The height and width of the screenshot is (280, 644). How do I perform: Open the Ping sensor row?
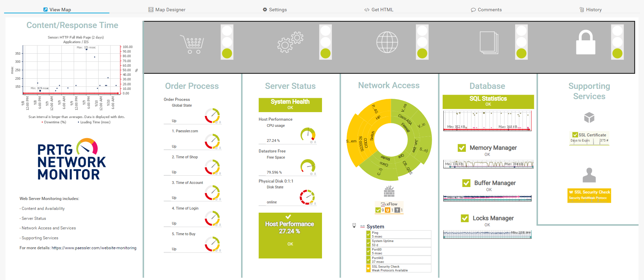(x=399, y=235)
